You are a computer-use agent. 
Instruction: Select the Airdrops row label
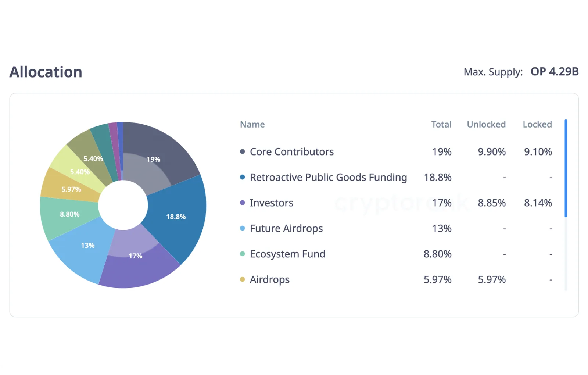point(270,279)
